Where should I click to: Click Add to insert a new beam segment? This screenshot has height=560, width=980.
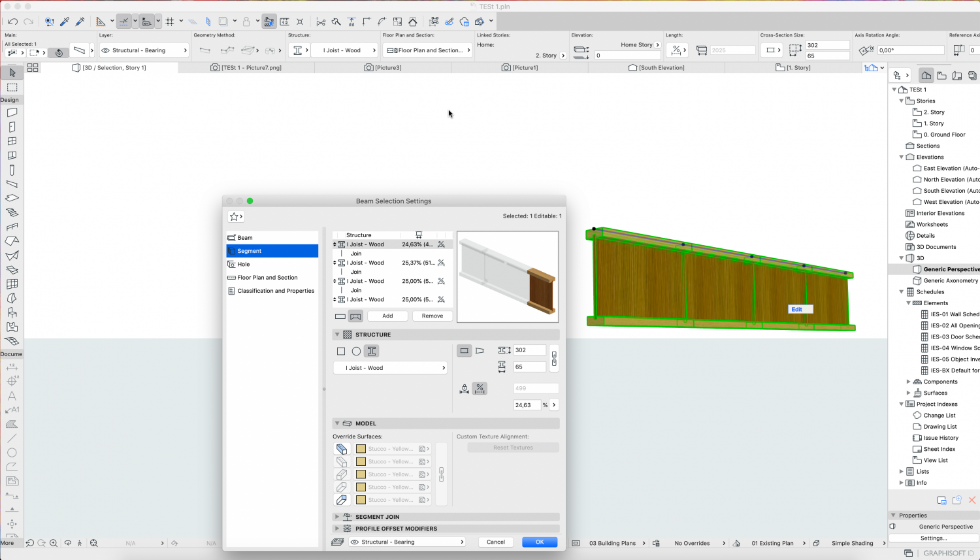387,316
